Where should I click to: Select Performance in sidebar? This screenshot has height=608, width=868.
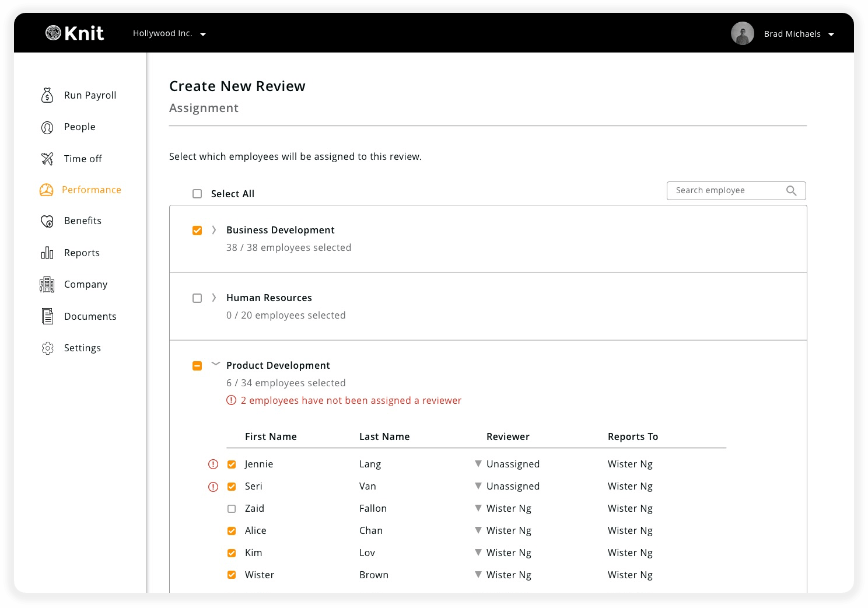[92, 190]
